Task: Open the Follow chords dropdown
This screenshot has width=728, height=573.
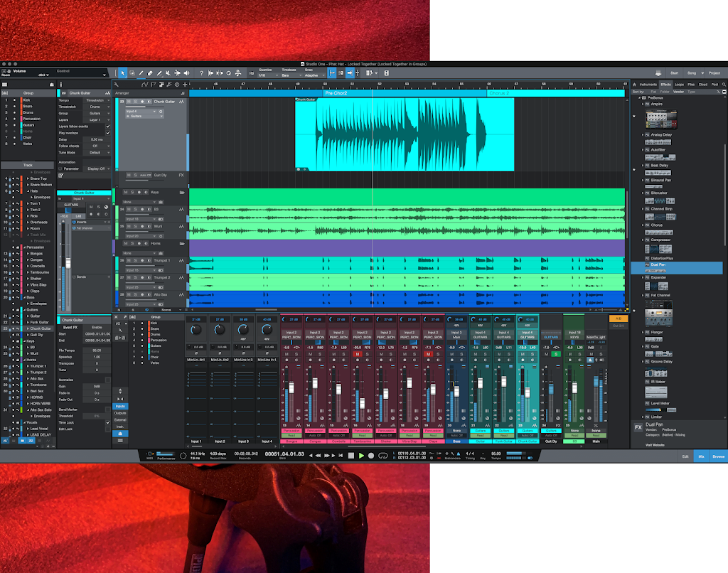Action: (95, 146)
